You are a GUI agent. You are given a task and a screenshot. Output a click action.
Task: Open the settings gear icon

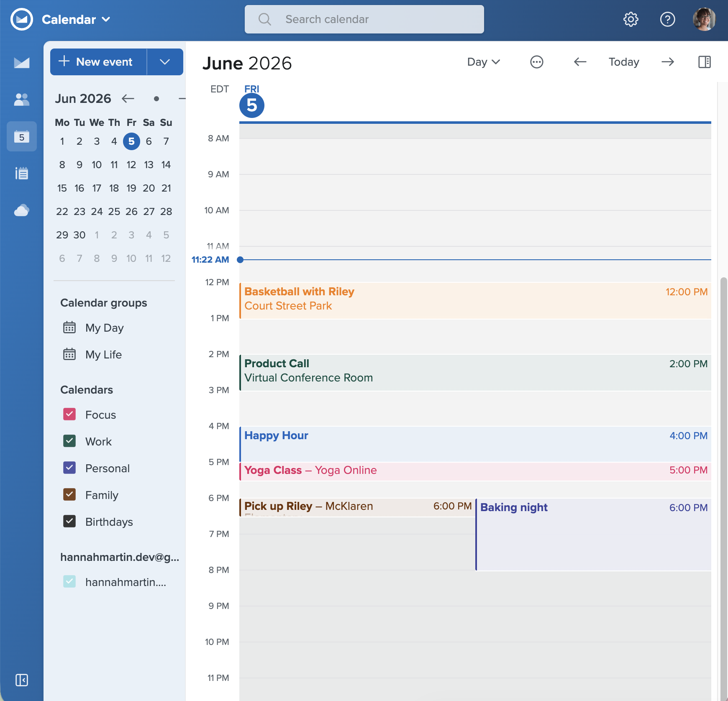click(631, 19)
